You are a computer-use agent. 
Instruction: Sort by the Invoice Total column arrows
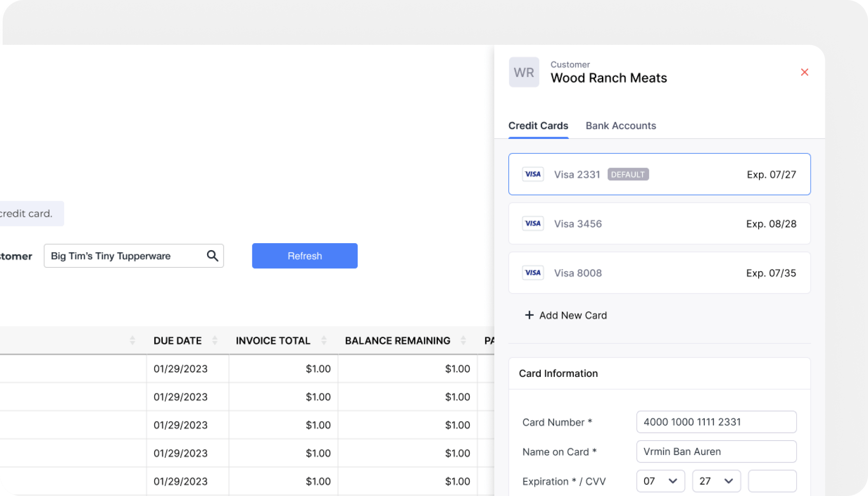coord(324,340)
